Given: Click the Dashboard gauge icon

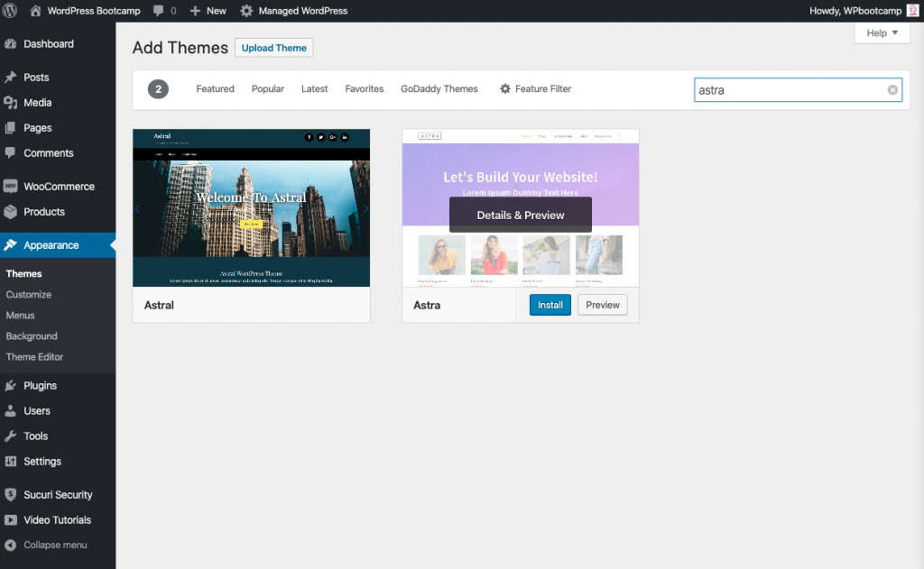Looking at the screenshot, I should click(x=11, y=43).
